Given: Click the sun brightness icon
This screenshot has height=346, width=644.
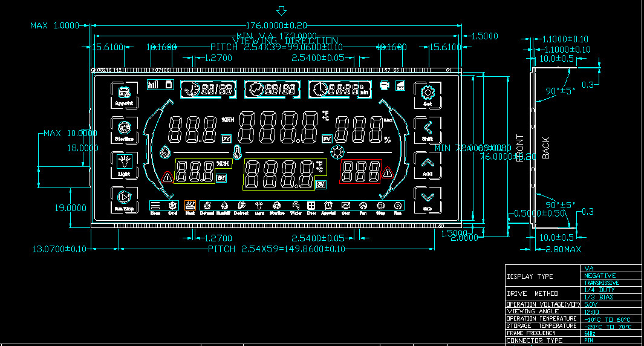Looking at the screenshot, I should (337, 152).
